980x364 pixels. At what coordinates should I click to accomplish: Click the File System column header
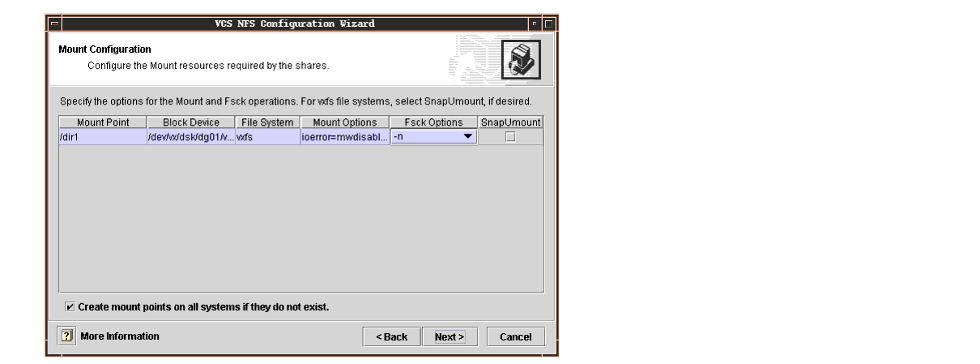point(266,122)
